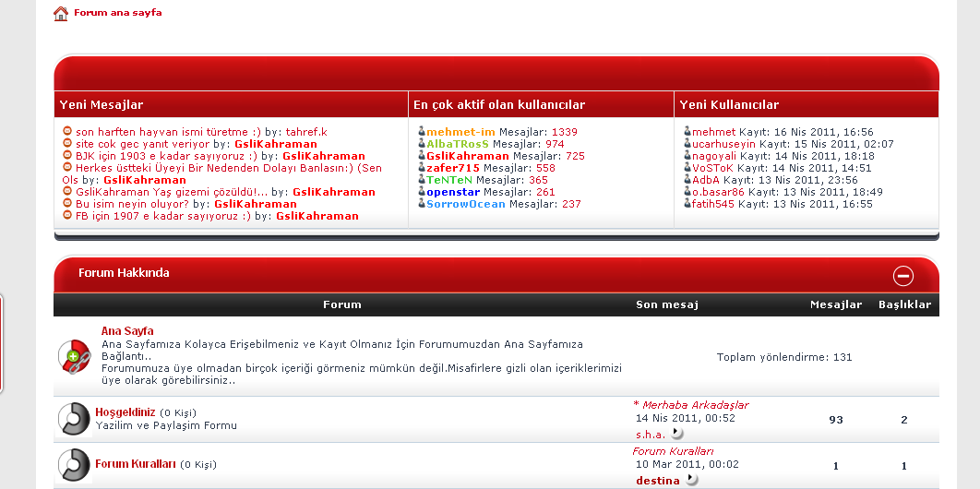Click the Yeni Mesajlar panel header
980x489 pixels.
tap(231, 104)
